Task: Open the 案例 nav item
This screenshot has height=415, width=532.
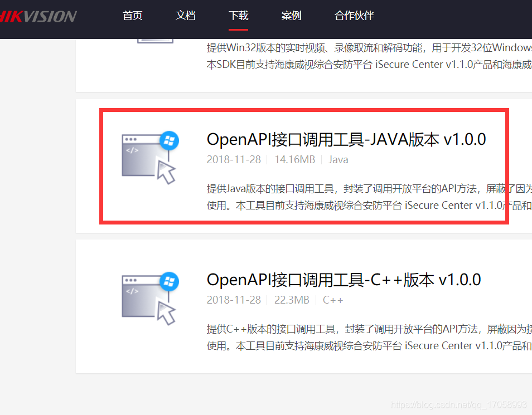Action: coord(292,16)
